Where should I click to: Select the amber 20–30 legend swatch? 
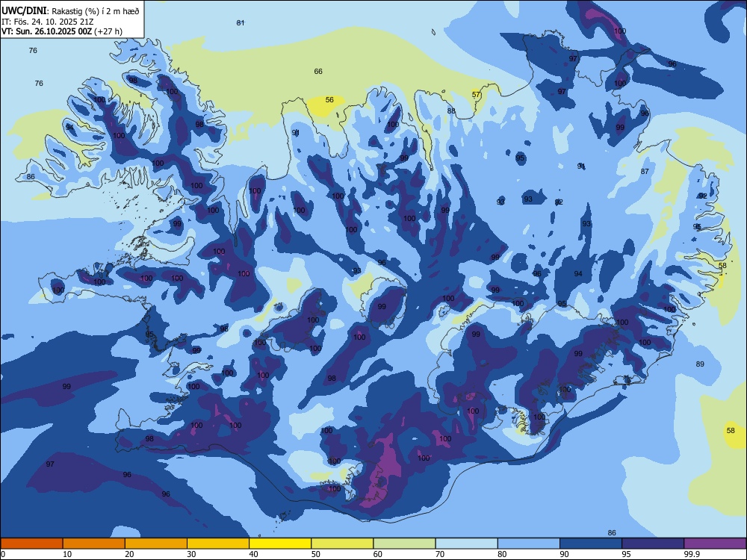click(156, 544)
